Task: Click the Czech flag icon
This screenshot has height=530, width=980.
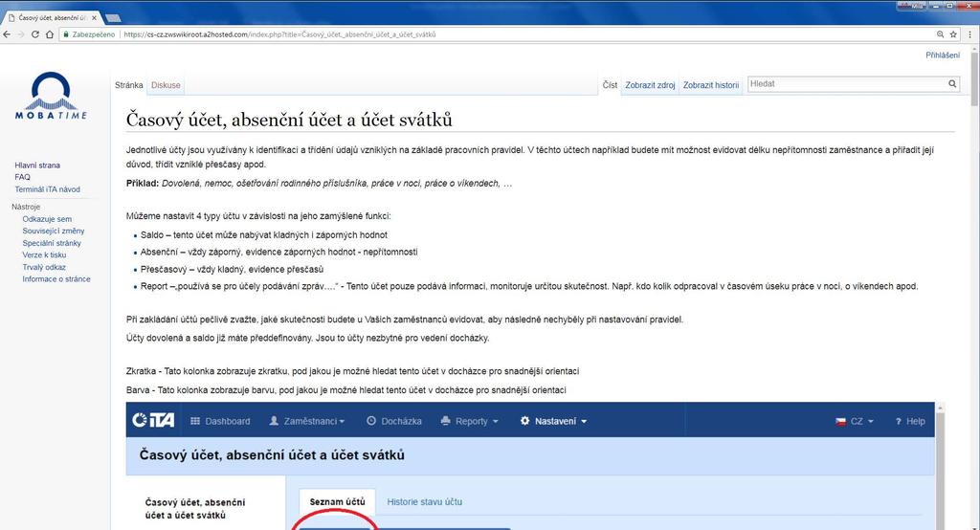Action: [840, 422]
